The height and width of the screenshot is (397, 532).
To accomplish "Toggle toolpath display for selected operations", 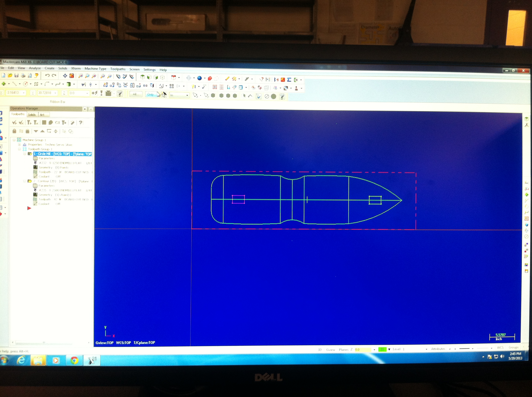I will point(21,131).
